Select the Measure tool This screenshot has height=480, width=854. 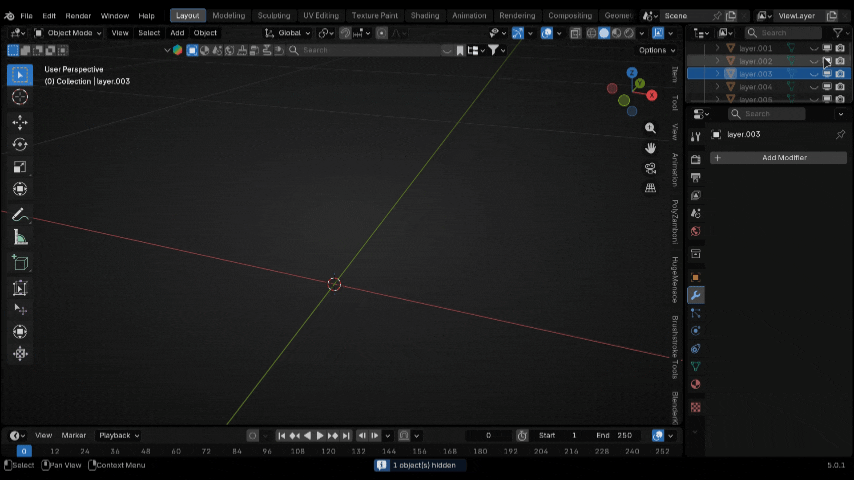[20, 238]
